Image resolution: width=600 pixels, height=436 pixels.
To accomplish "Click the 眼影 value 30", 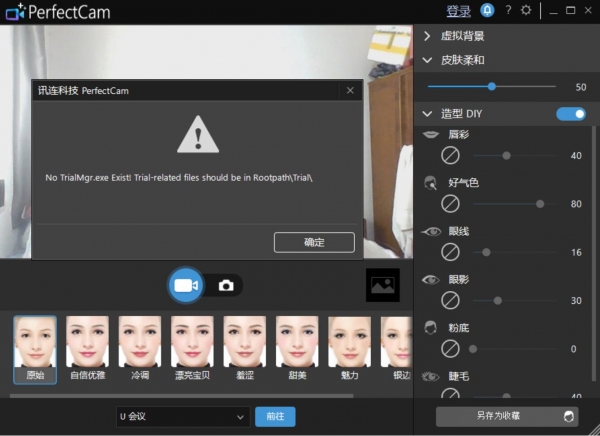I will tap(576, 300).
